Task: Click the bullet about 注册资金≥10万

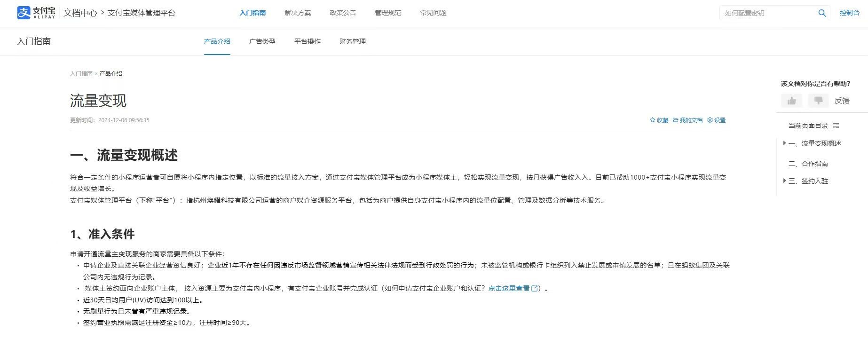Action: click(x=168, y=323)
